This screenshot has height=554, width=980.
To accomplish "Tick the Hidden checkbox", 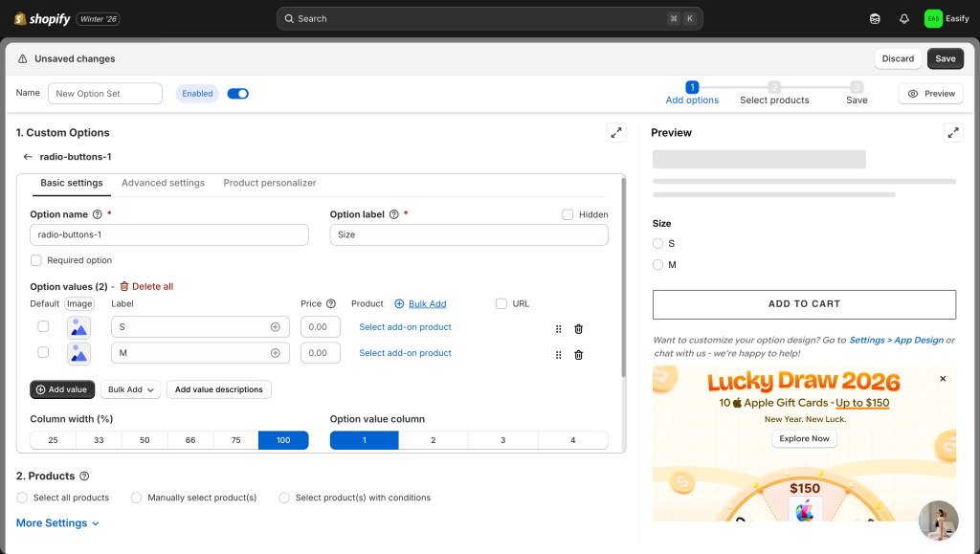I will point(568,215).
